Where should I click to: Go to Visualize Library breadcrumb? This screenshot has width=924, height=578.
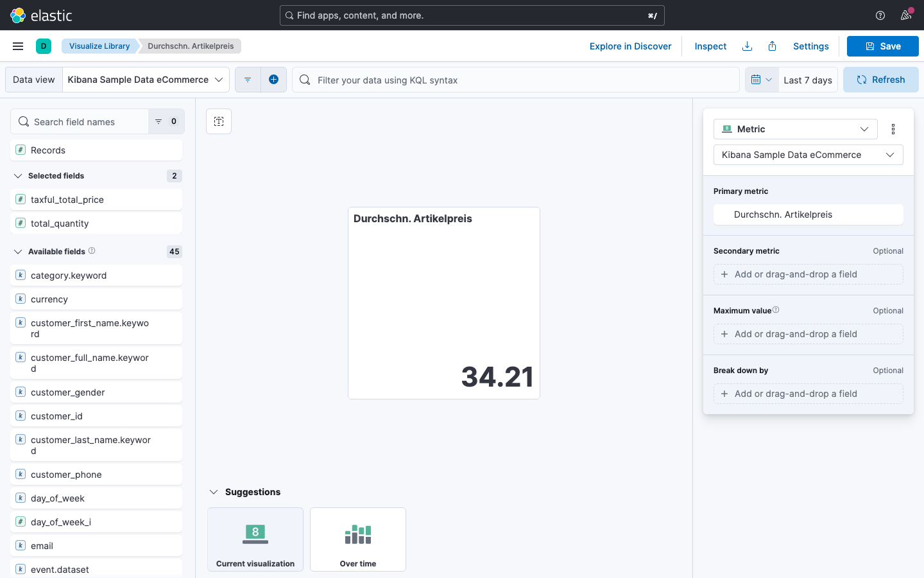click(x=99, y=46)
